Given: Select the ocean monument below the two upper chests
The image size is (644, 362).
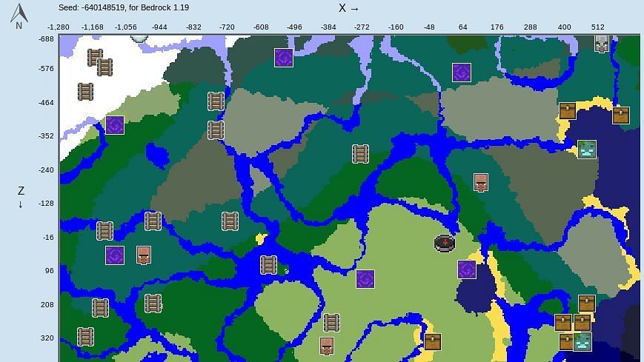Looking at the screenshot, I should point(587,150).
